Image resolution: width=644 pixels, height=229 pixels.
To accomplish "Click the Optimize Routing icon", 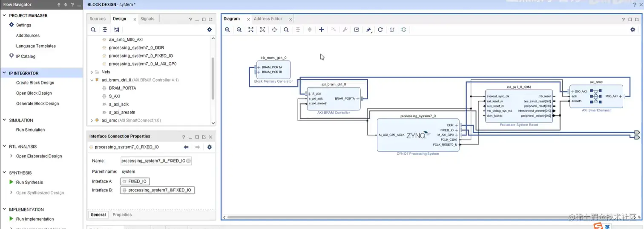I will (392, 30).
